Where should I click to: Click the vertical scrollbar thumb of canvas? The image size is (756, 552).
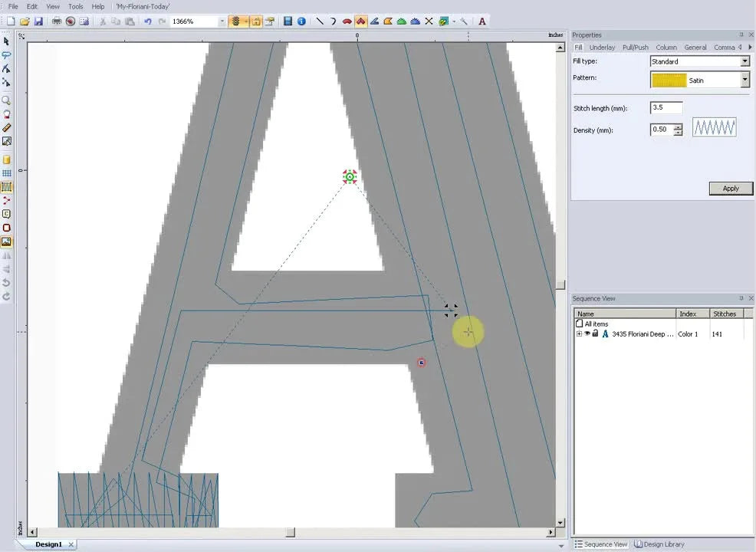(560, 284)
